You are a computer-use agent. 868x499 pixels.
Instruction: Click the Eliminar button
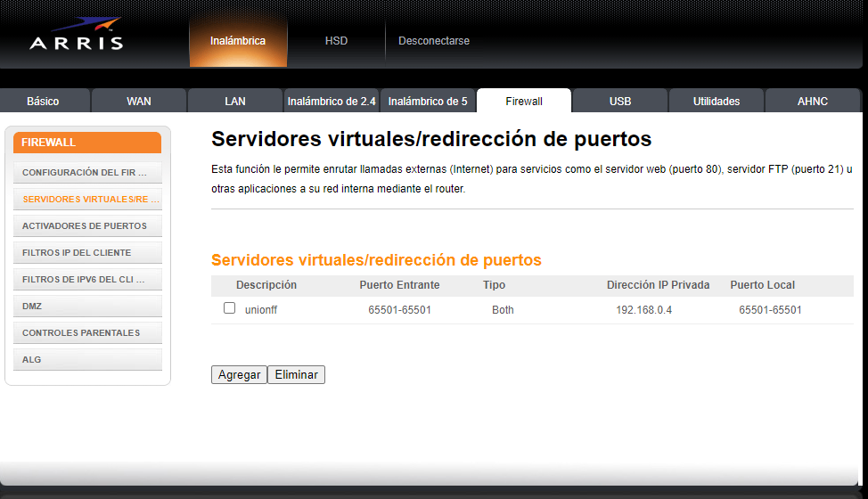pos(296,374)
